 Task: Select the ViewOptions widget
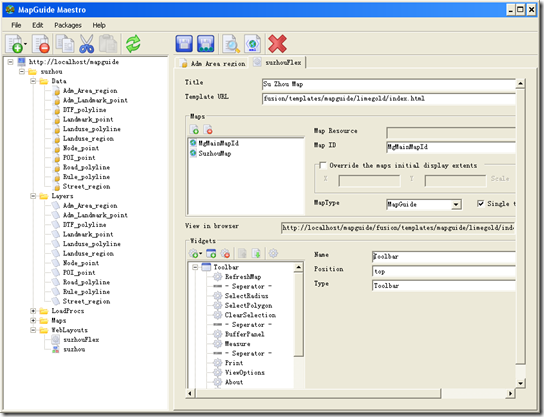245,373
